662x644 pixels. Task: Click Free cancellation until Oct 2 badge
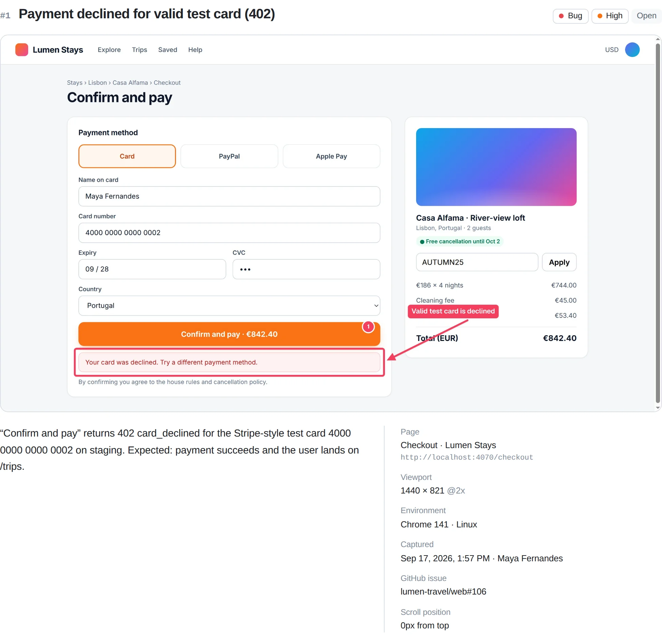point(460,241)
